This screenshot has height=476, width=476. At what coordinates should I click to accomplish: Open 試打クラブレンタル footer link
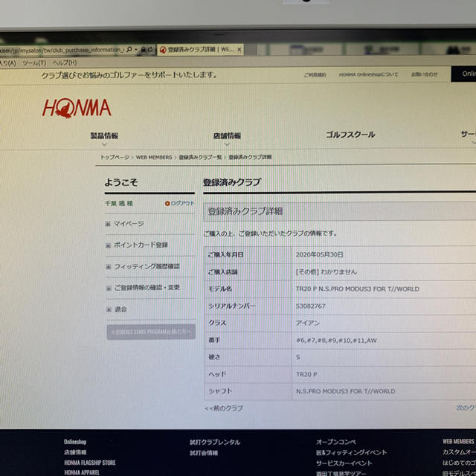[215, 442]
